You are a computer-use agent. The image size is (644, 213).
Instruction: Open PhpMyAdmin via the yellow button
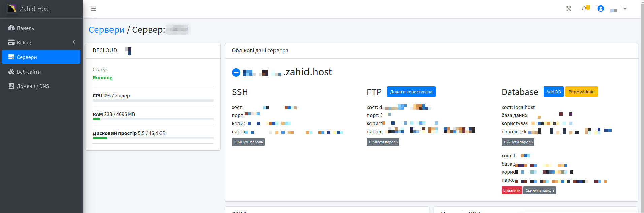coord(581,92)
